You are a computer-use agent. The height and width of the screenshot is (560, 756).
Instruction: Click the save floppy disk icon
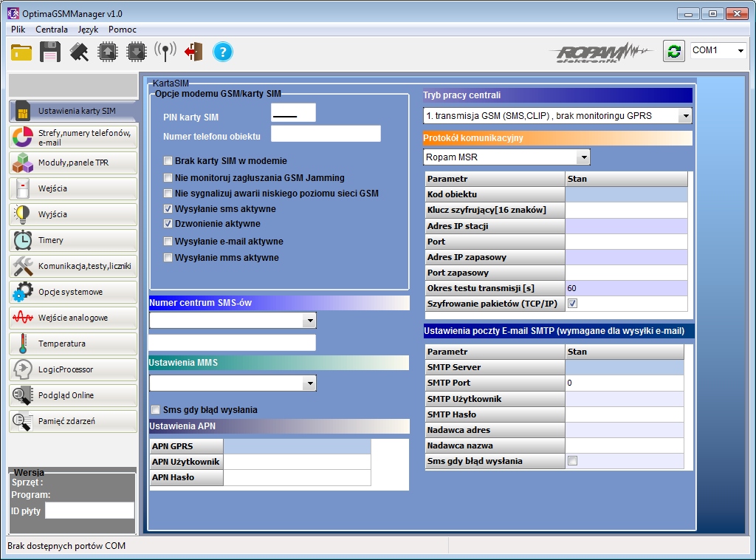pyautogui.click(x=49, y=52)
